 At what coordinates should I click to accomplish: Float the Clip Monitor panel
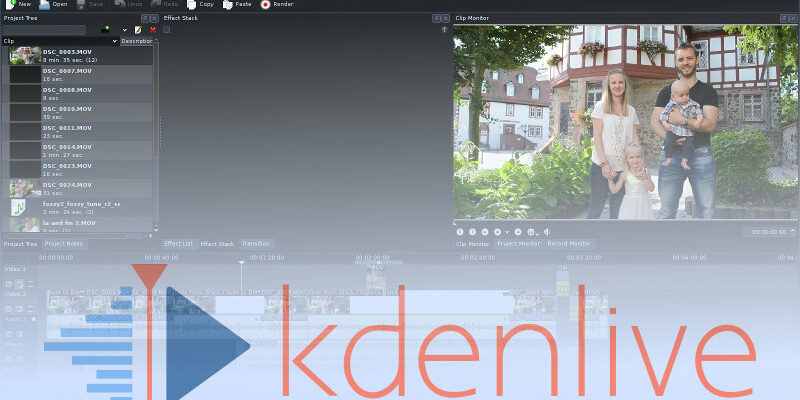[x=784, y=18]
